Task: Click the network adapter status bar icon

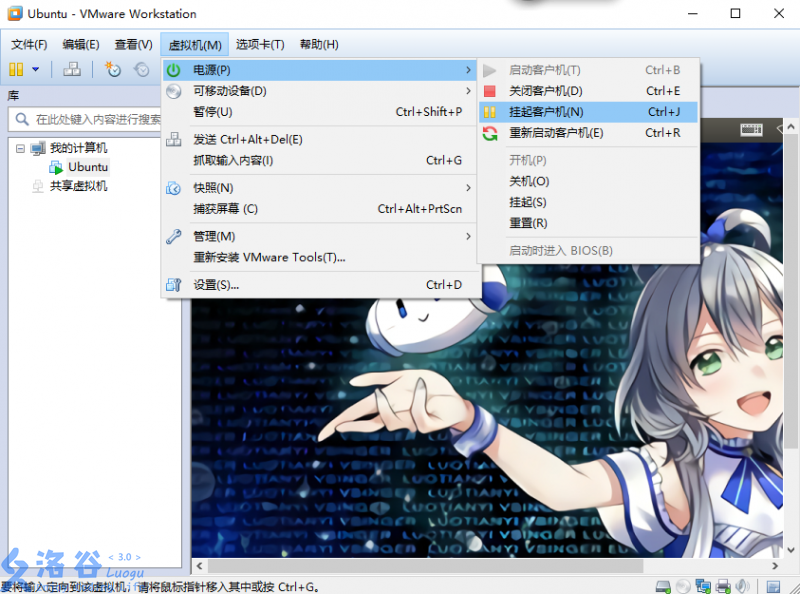Action: coord(703,586)
